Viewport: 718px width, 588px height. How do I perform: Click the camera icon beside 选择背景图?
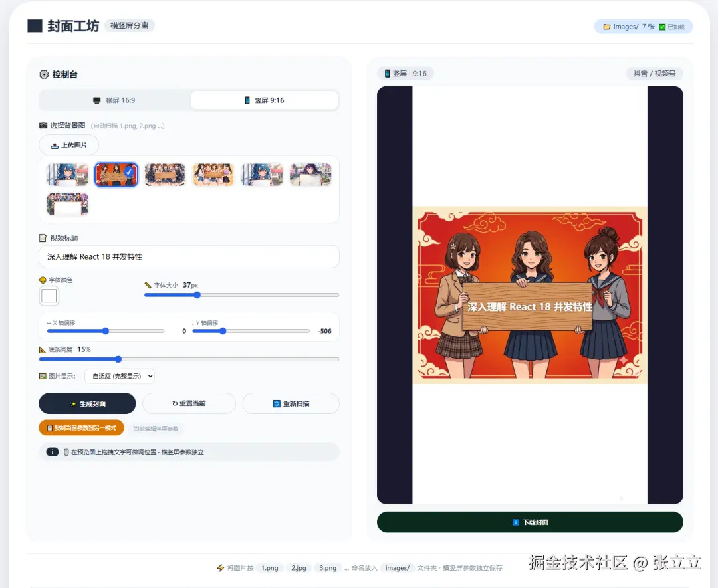point(43,126)
